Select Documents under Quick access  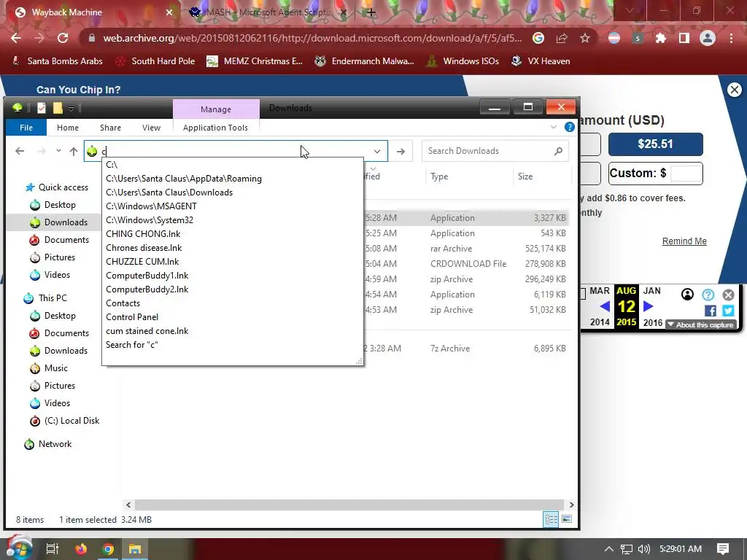coord(66,239)
